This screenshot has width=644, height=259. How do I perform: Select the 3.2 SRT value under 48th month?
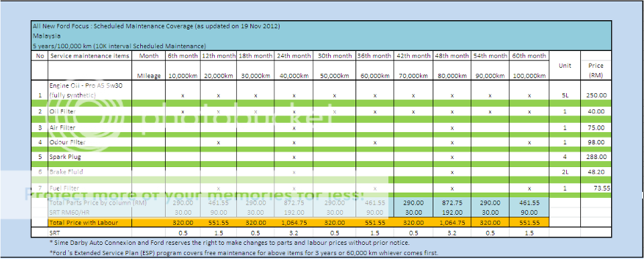[x=451, y=233]
